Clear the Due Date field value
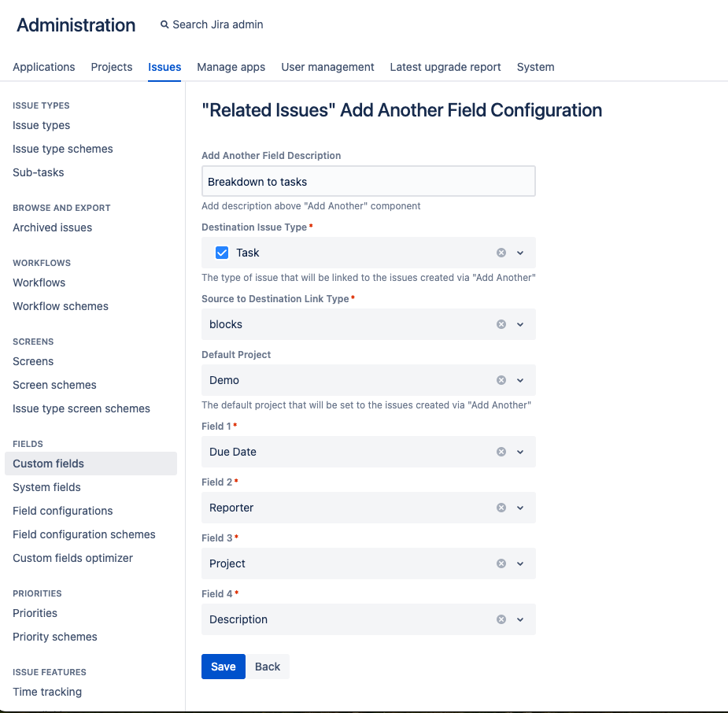 501,452
